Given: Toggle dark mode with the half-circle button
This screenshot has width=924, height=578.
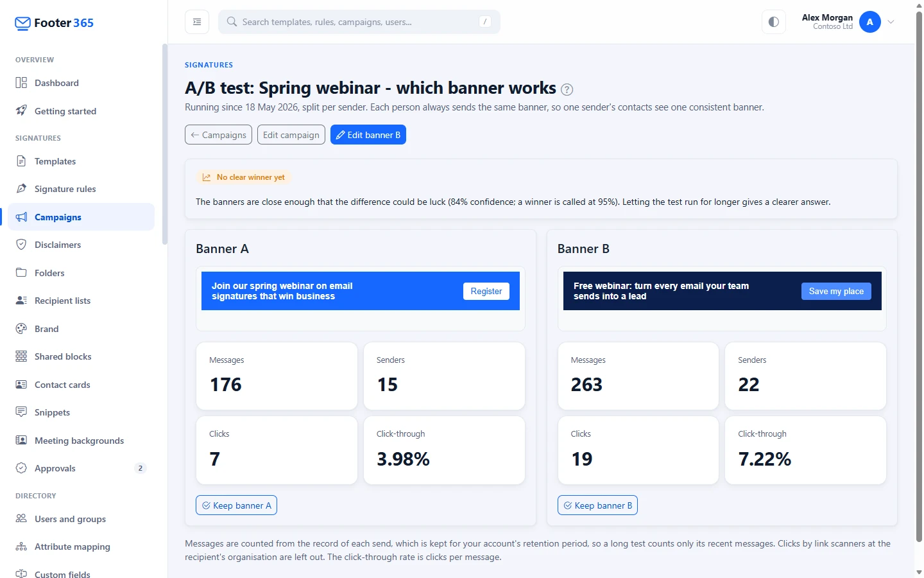Looking at the screenshot, I should point(774,22).
